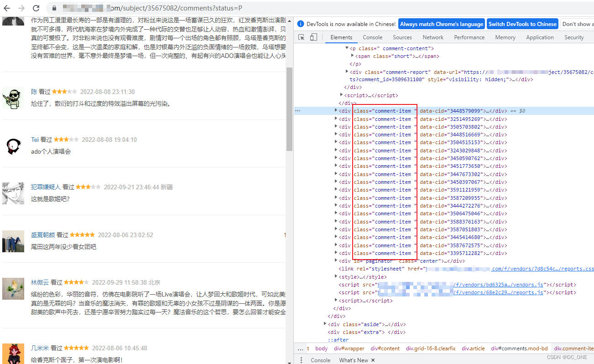Expand comment-item node data-cid 3505703802
Viewport: 594px width, 364px height.
pyautogui.click(x=336, y=127)
